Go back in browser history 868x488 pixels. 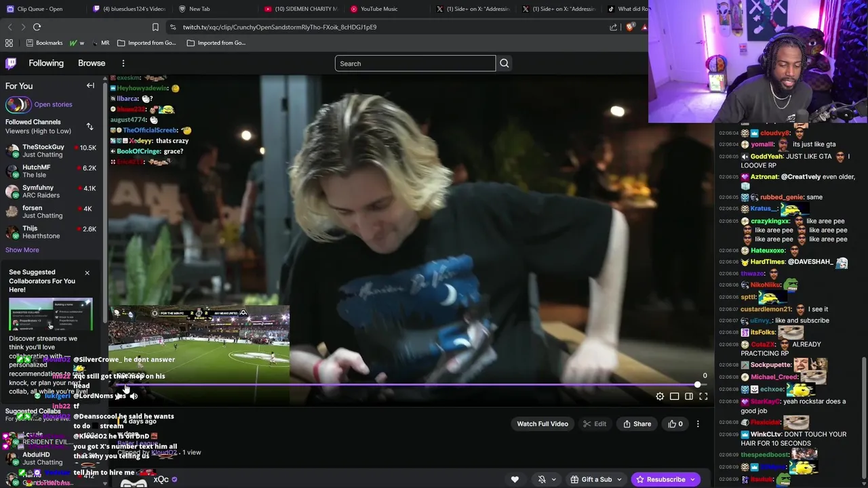pos(9,27)
